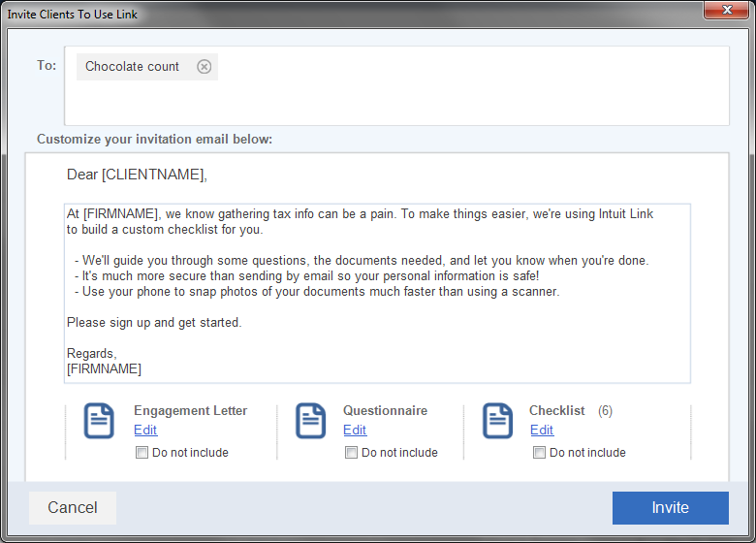Click the 'Customize your invitation email below:' label
This screenshot has width=756, height=543.
coord(154,140)
